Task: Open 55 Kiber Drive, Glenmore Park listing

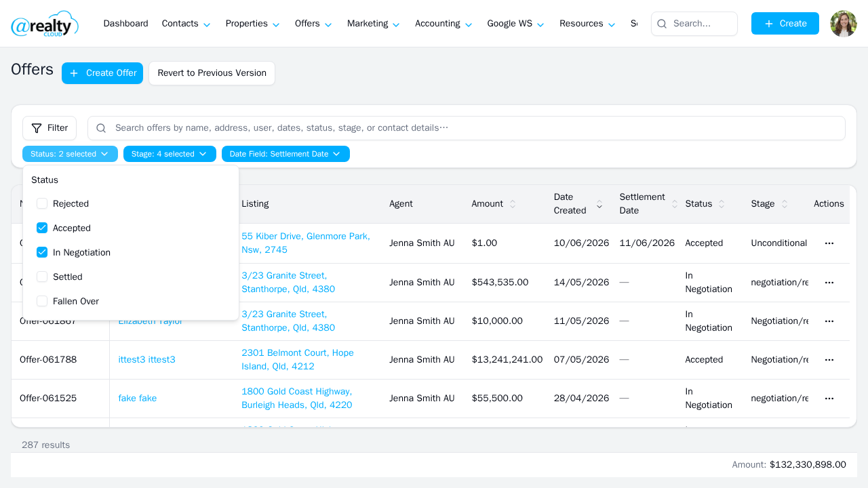Action: [x=306, y=243]
